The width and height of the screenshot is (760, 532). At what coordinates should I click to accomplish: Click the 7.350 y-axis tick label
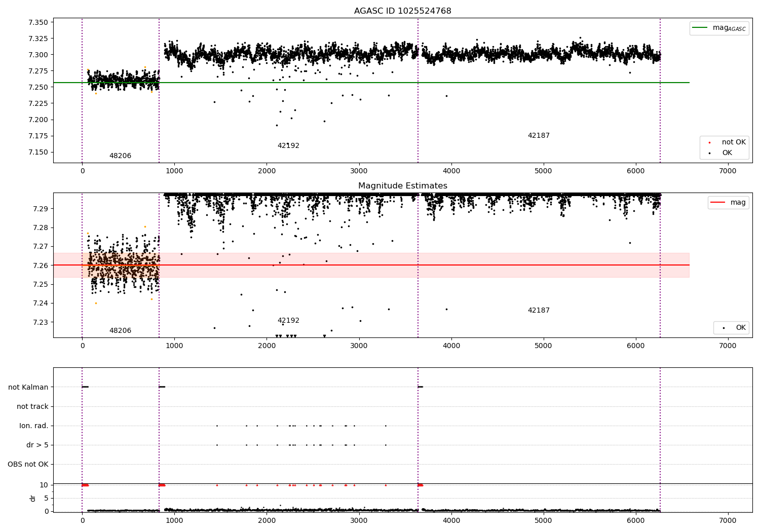click(x=38, y=22)
